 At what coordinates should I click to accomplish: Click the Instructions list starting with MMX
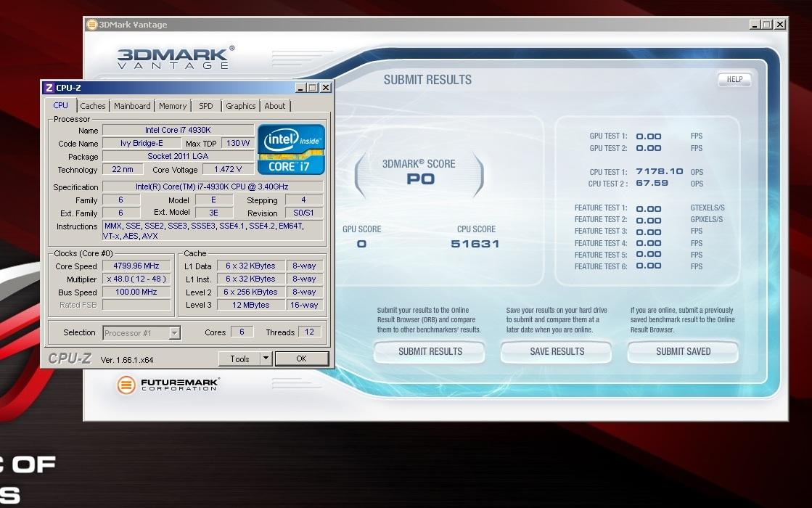[213, 231]
